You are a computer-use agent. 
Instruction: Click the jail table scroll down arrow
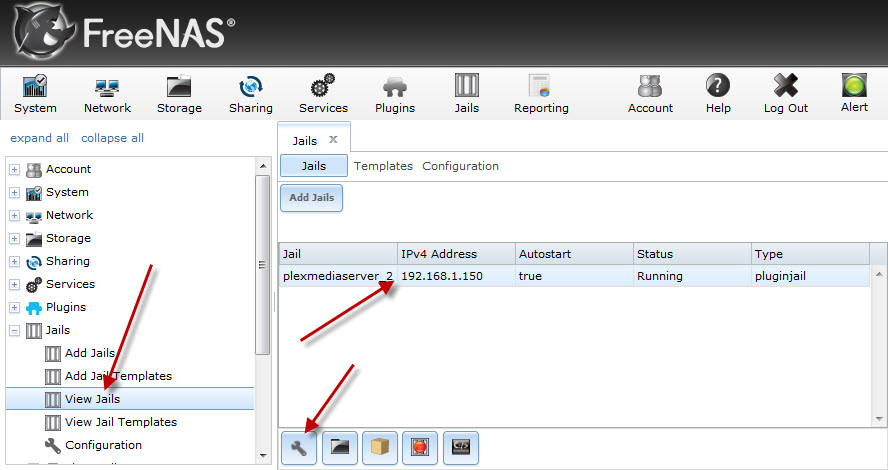coord(879,419)
